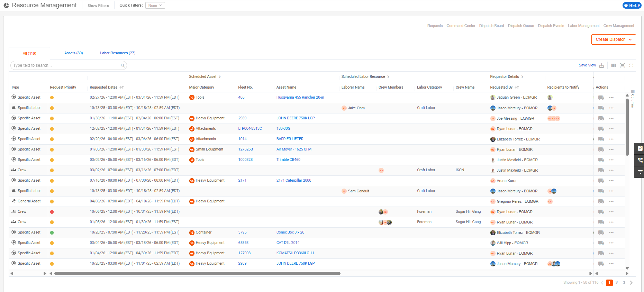644x292 pixels.
Task: Switch to the Requests tab
Action: point(435,26)
